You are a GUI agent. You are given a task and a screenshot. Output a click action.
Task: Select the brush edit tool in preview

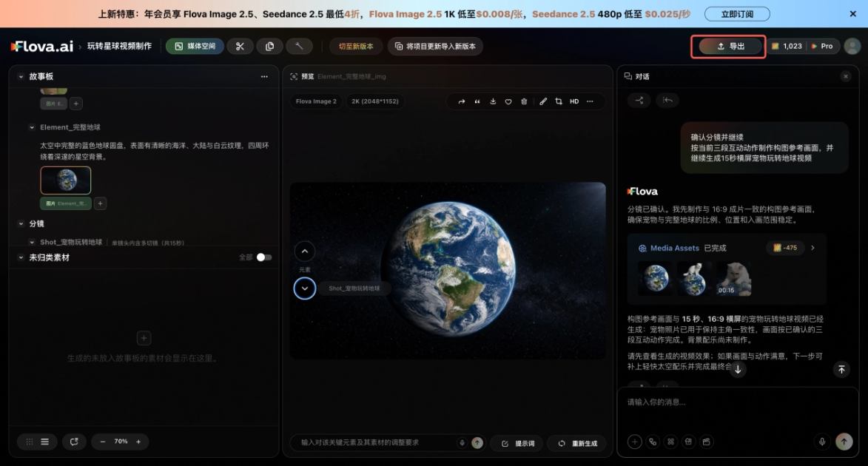point(543,101)
